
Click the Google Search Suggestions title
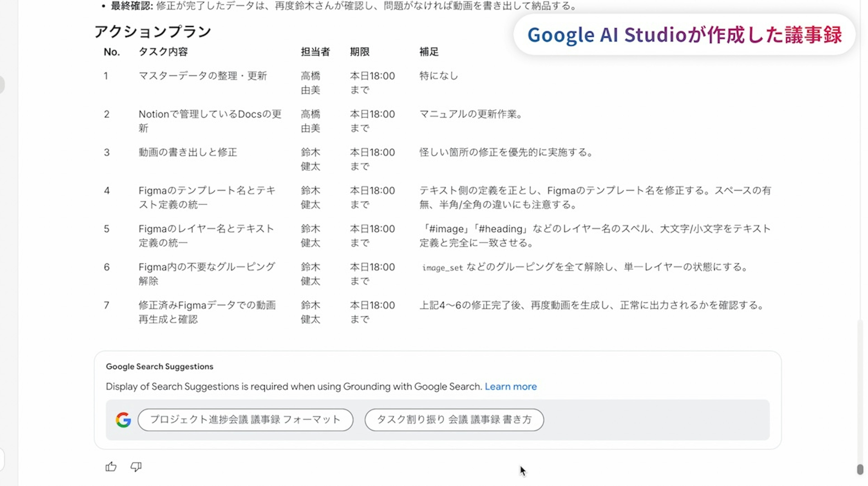(x=159, y=367)
